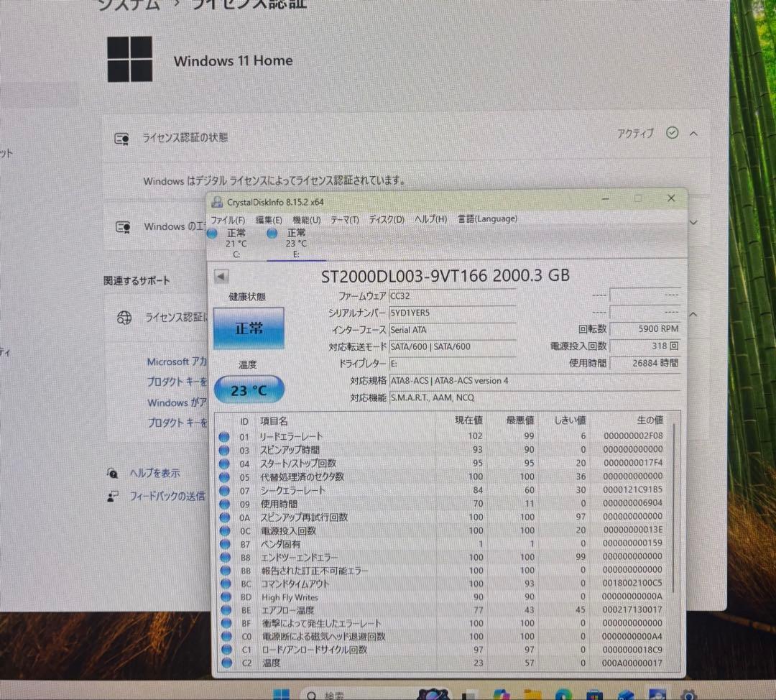Image resolution: width=776 pixels, height=700 pixels.
Task: Click the globe icon beside ライセンス認証に…
Action: pos(124,318)
